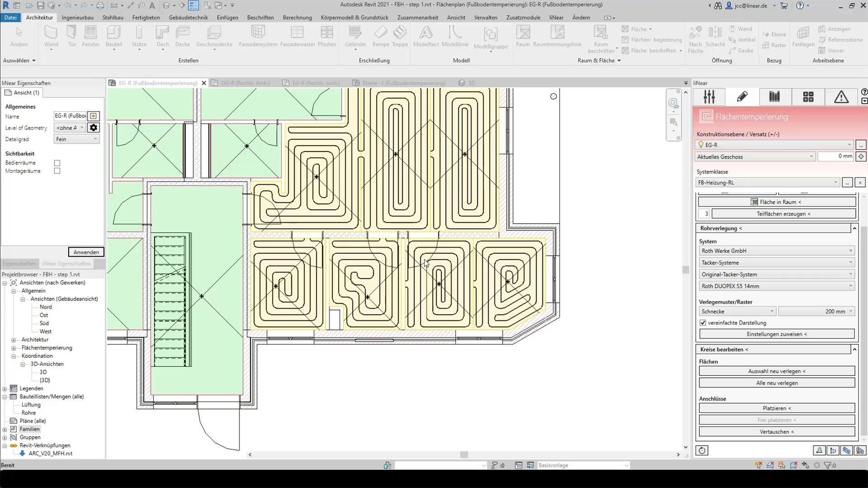Click the Versatz 0 mm input field
868x488 pixels.
836,156
